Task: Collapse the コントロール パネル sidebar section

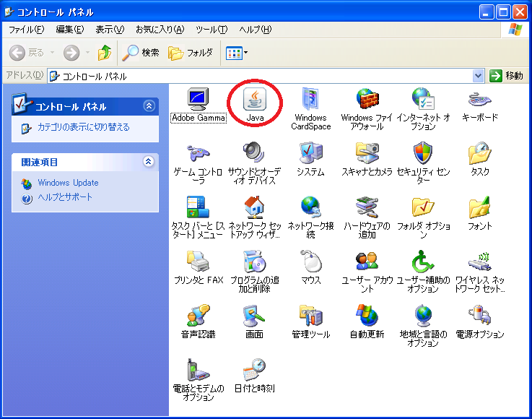Action: click(x=149, y=106)
